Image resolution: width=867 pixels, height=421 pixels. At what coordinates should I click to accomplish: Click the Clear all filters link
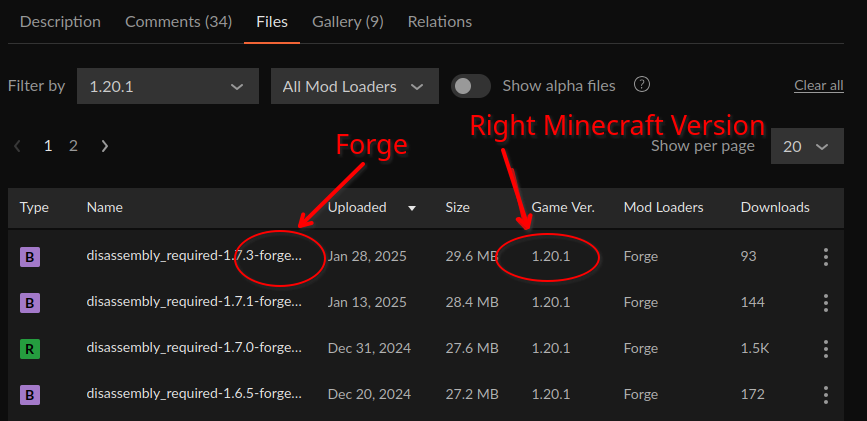pos(818,86)
